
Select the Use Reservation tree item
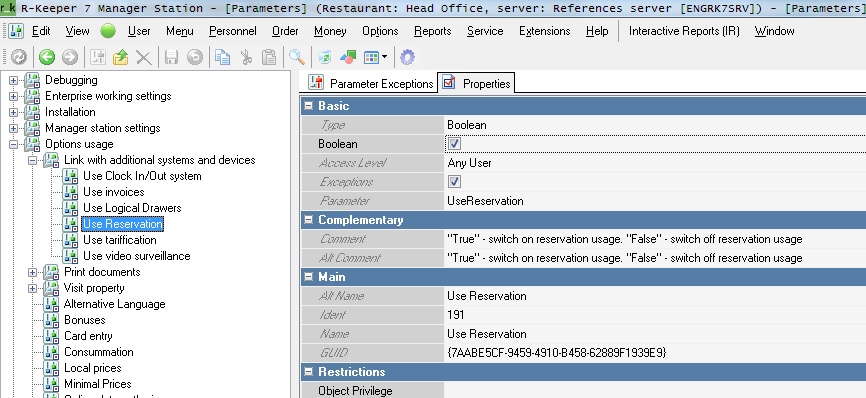pyautogui.click(x=123, y=224)
